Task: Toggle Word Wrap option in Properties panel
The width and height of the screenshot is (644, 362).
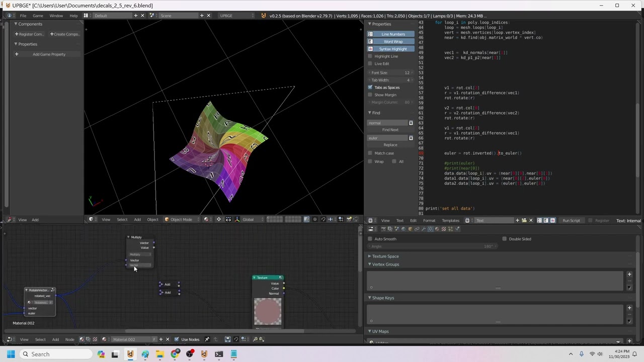Action: click(x=391, y=41)
